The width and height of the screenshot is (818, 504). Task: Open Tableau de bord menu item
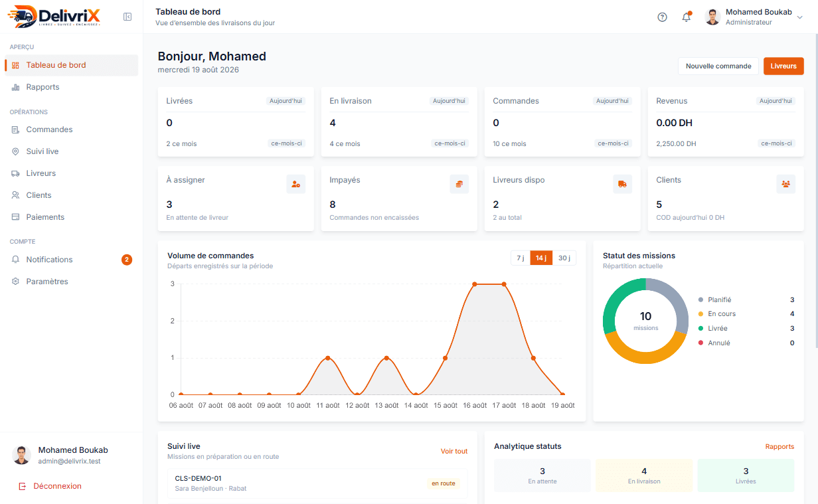(72, 65)
